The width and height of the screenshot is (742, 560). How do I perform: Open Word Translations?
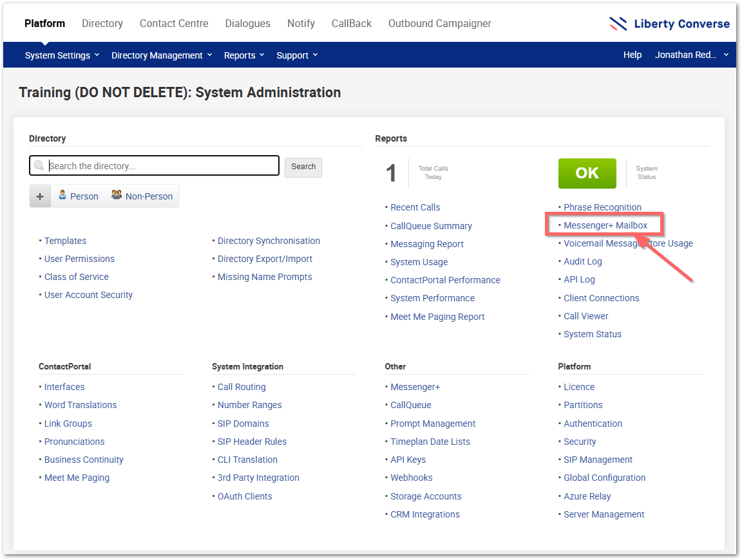[x=81, y=405]
